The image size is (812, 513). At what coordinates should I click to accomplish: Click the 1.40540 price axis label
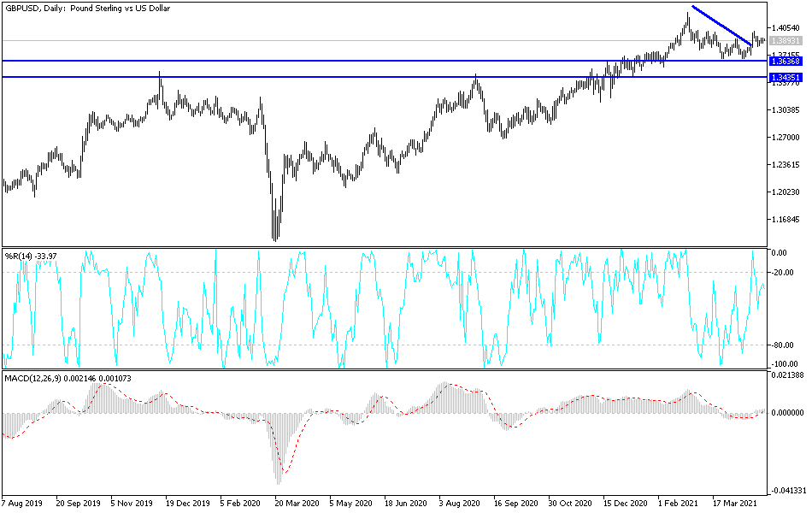click(x=787, y=26)
